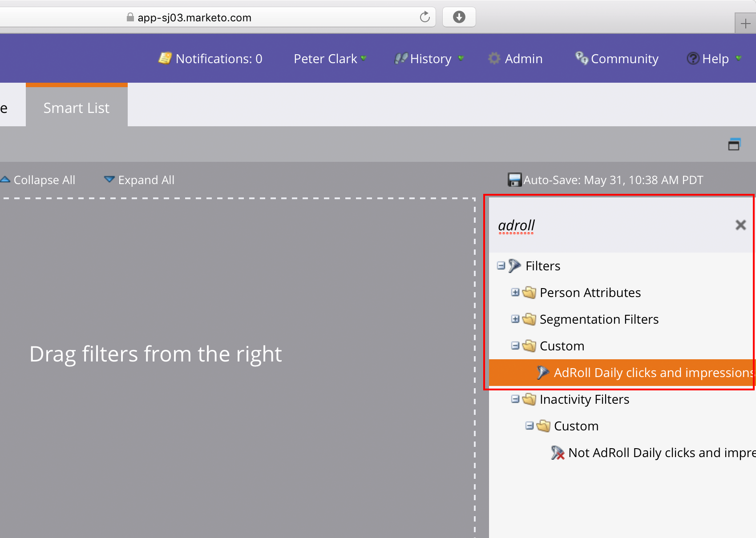Screen dimensions: 756x538
Task: Click the folder icon of Custom under Inactivity Filters
Action: 543,426
